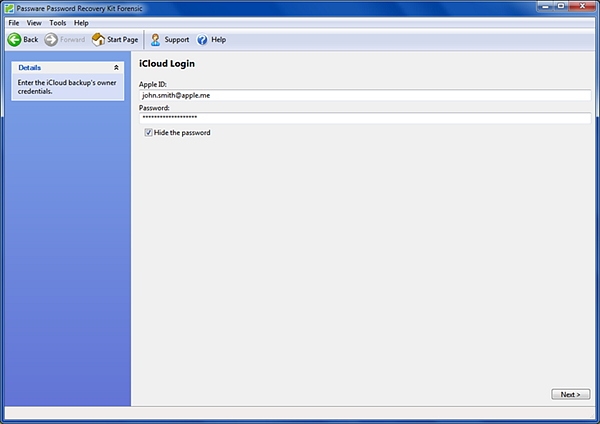Maximize the Passware window
Image resolution: width=600 pixels, height=424 pixels.
pos(561,7)
